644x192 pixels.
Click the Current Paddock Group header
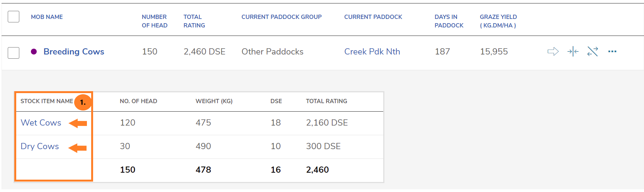pos(281,17)
